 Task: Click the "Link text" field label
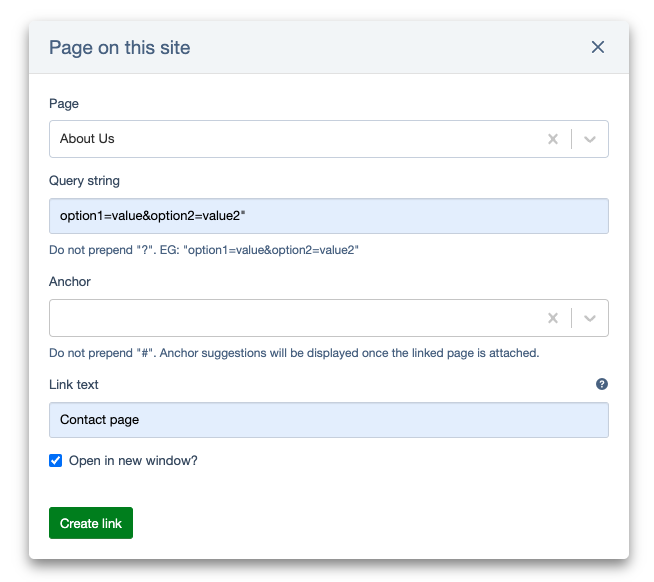(74, 384)
